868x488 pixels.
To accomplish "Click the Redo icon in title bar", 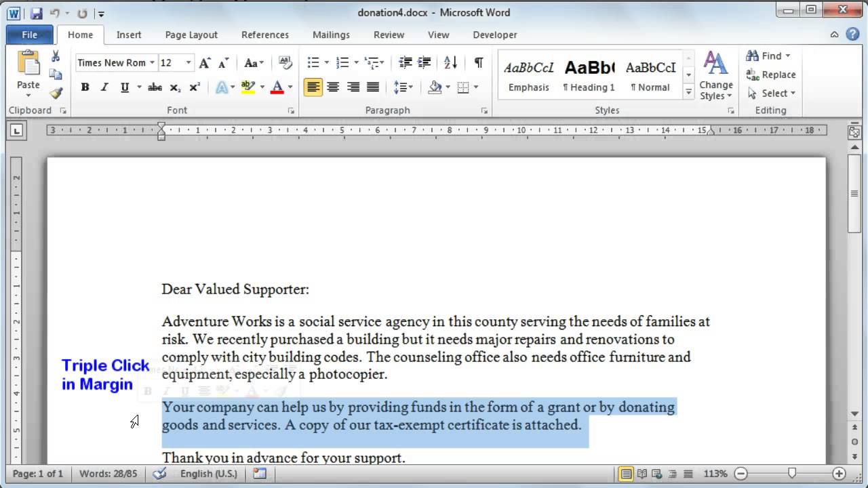I will click(x=82, y=13).
